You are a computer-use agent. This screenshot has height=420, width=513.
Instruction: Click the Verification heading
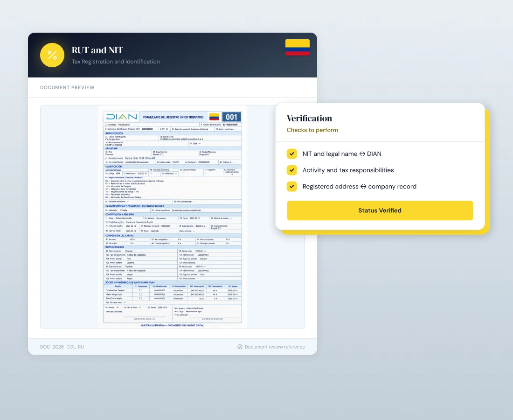click(x=309, y=118)
